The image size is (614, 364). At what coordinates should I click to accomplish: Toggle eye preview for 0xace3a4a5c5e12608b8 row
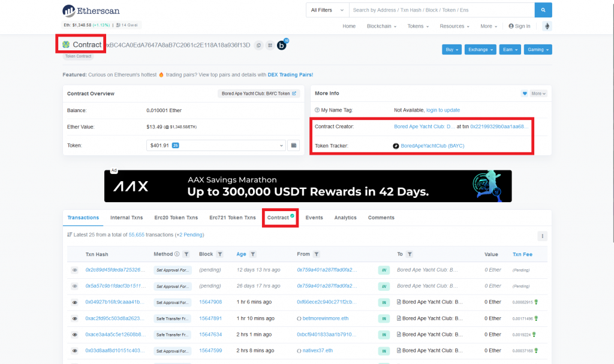point(74,335)
